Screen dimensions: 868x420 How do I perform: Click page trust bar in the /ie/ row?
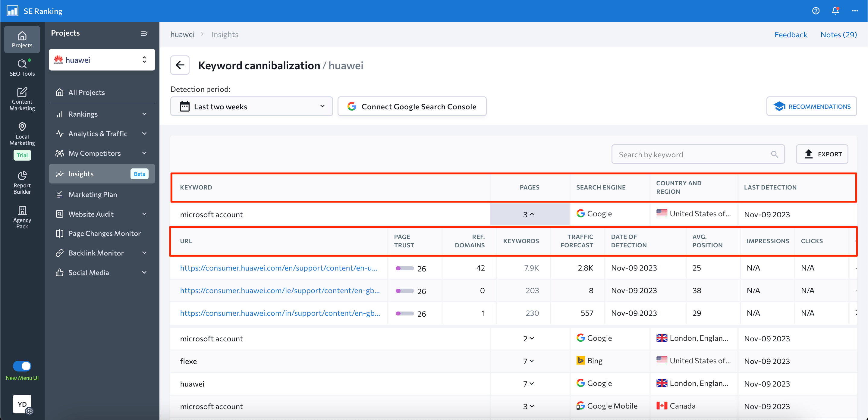pos(405,291)
